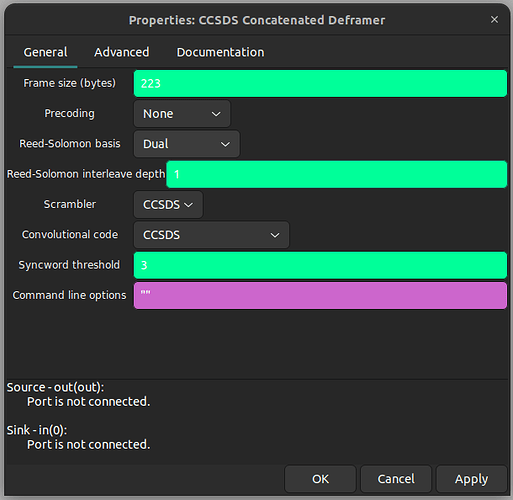Open the Precoding dropdown
This screenshot has width=513, height=500.
[182, 114]
